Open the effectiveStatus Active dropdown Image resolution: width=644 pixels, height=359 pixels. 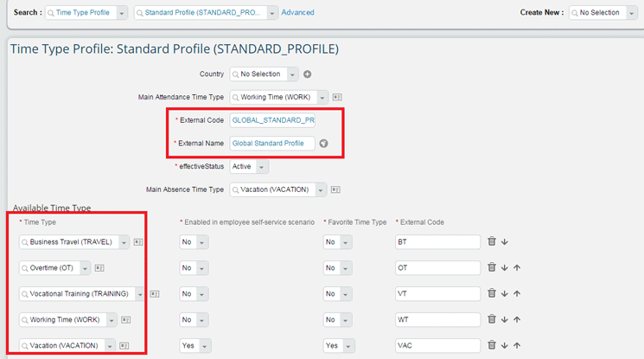(262, 167)
